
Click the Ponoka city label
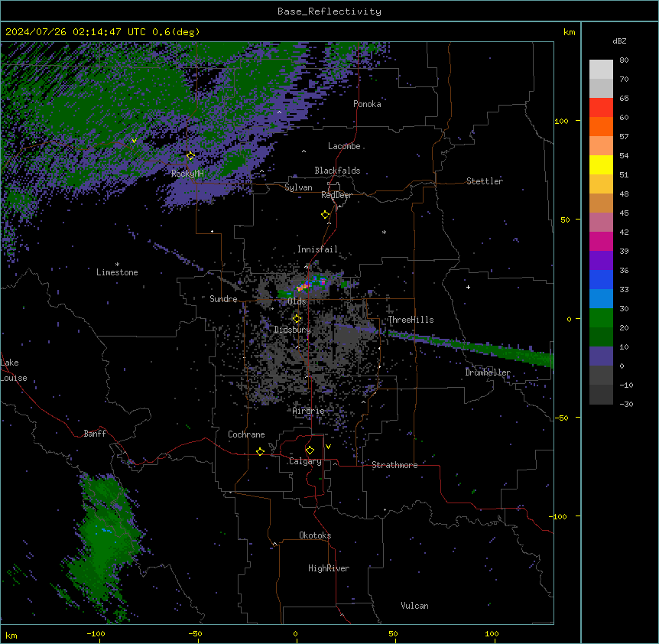coord(367,104)
